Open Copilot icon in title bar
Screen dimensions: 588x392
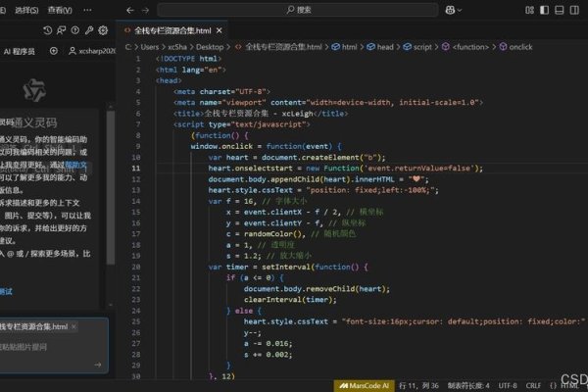(x=450, y=10)
